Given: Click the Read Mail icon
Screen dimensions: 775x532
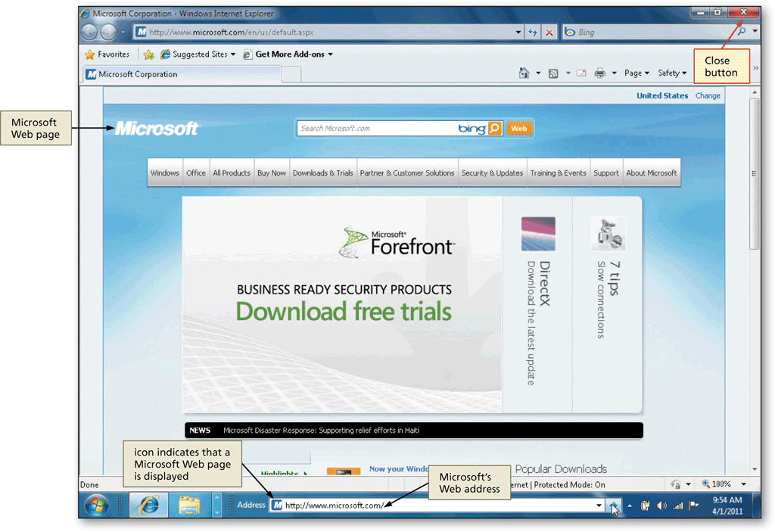Looking at the screenshot, I should click(x=582, y=73).
